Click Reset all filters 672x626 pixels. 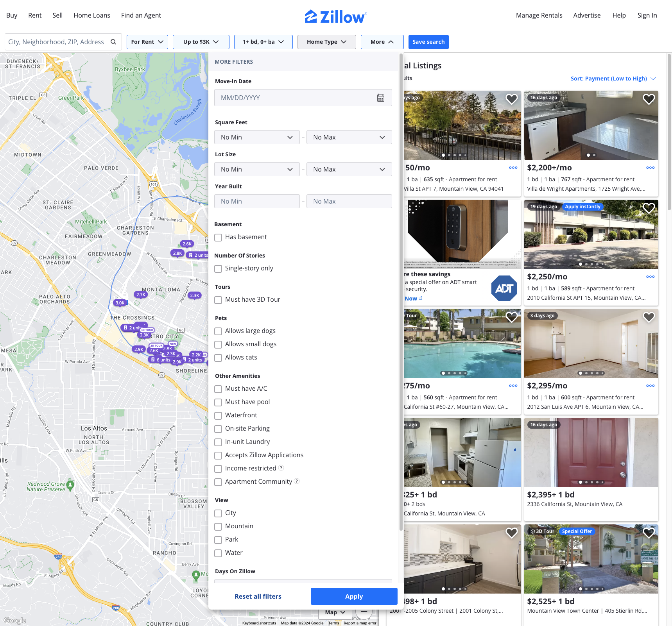point(258,596)
